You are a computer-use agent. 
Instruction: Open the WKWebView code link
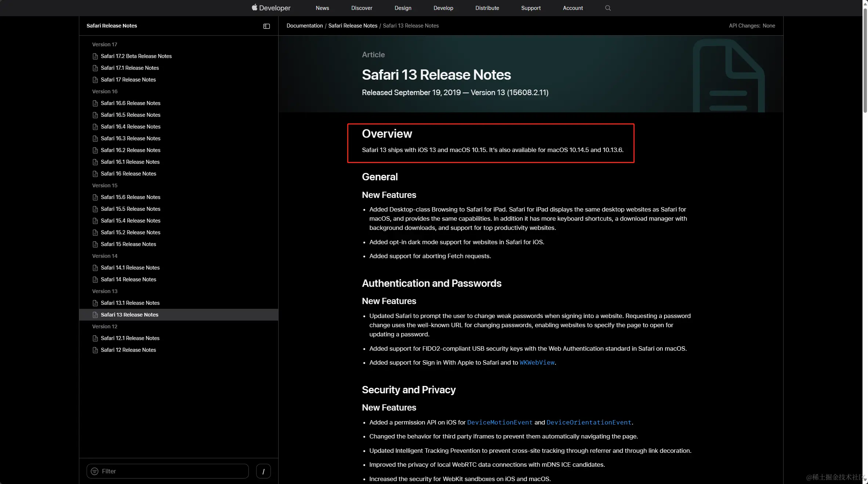pos(537,362)
